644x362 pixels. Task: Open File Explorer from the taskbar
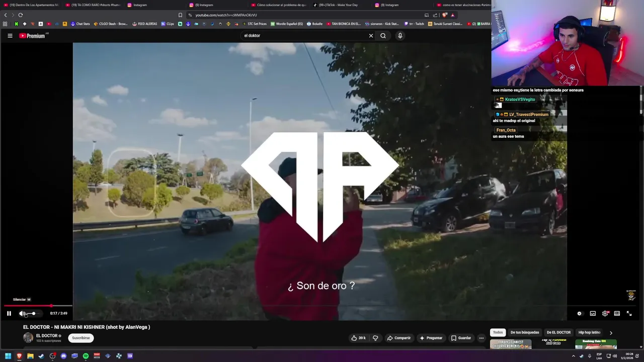pos(30,356)
